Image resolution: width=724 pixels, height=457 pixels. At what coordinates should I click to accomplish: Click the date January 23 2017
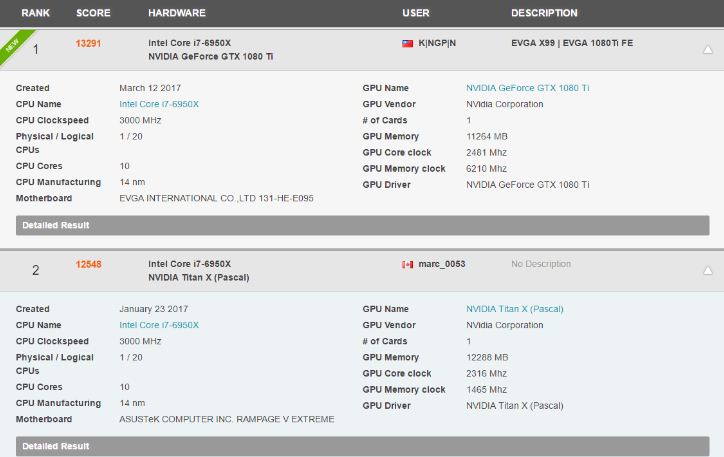[x=153, y=309]
